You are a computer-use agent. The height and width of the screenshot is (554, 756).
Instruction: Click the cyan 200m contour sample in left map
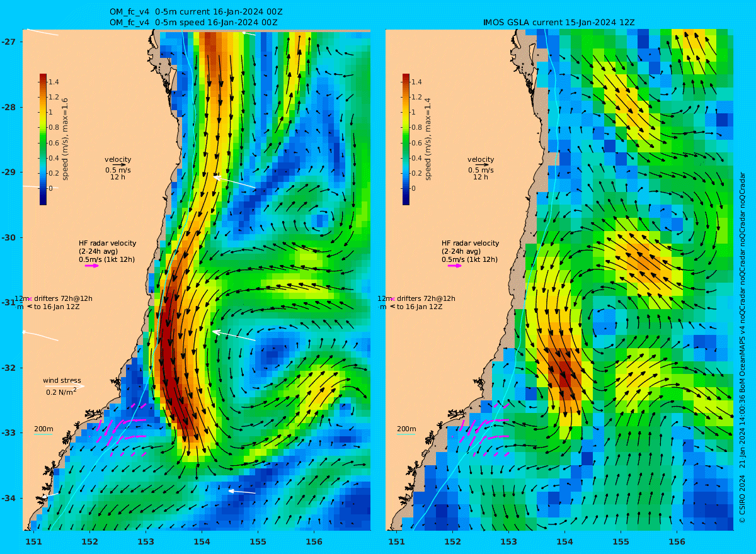point(43,434)
